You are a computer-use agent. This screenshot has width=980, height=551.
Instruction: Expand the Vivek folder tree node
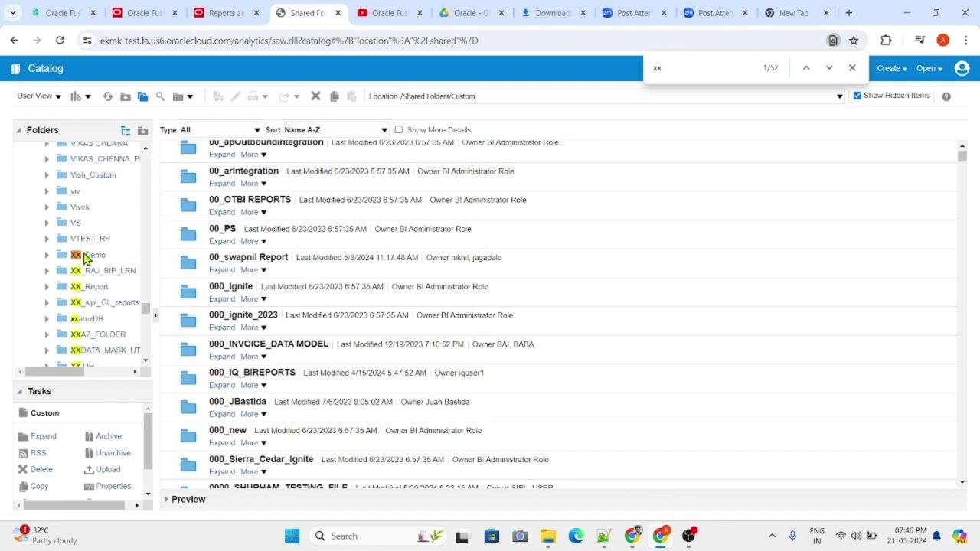tap(47, 207)
